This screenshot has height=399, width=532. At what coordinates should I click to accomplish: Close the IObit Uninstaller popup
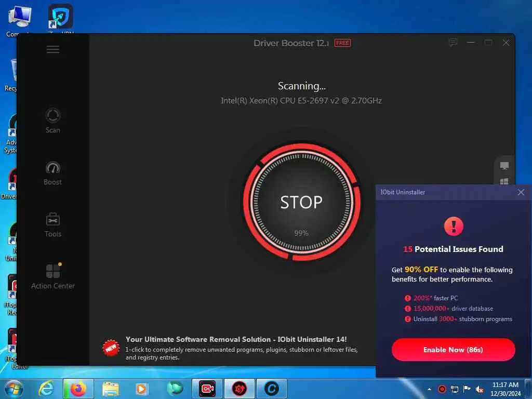pos(521,192)
